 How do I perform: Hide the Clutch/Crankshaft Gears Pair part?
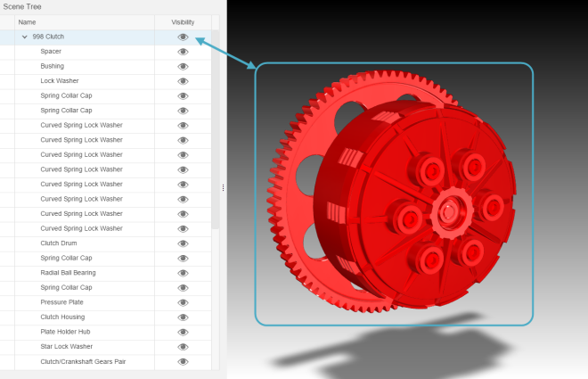coord(183,361)
